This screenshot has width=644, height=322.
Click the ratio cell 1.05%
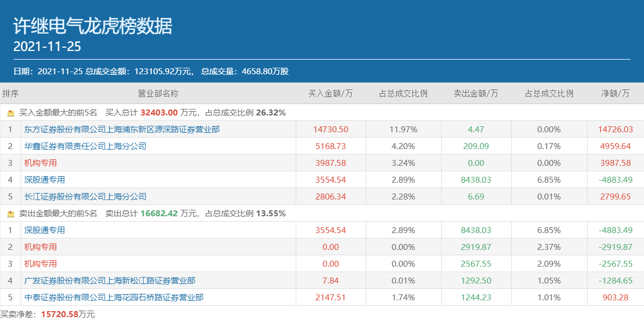[549, 281]
